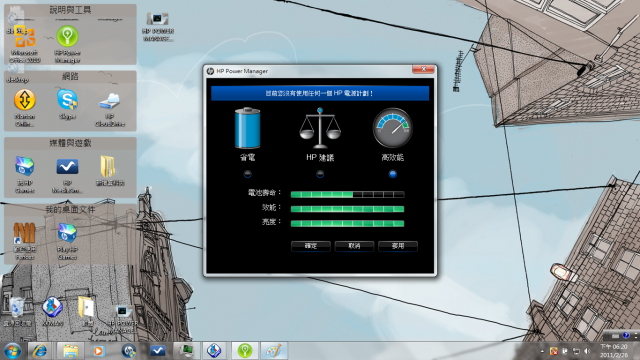The image size is (640, 360).
Task: Click the green HP Power Manager taskbar button
Action: (244, 351)
